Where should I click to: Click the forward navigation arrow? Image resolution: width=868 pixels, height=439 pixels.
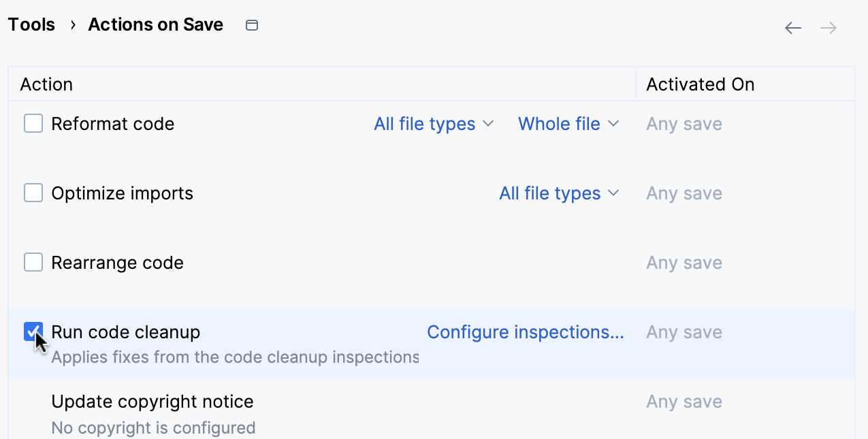pyautogui.click(x=828, y=27)
